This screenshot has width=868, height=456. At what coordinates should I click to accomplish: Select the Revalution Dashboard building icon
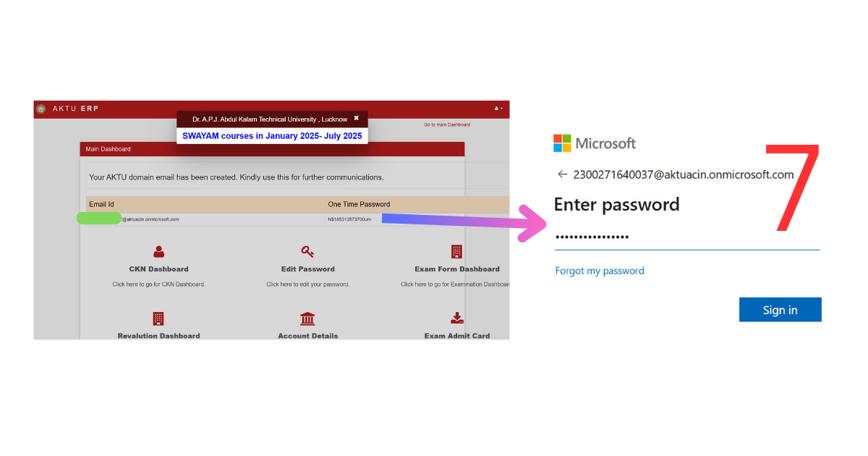point(158,318)
